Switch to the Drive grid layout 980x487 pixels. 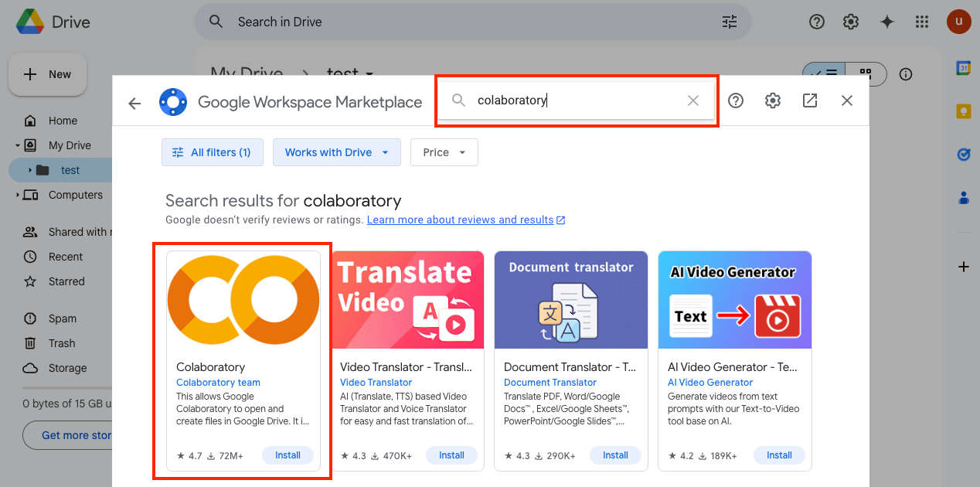pyautogui.click(x=866, y=74)
